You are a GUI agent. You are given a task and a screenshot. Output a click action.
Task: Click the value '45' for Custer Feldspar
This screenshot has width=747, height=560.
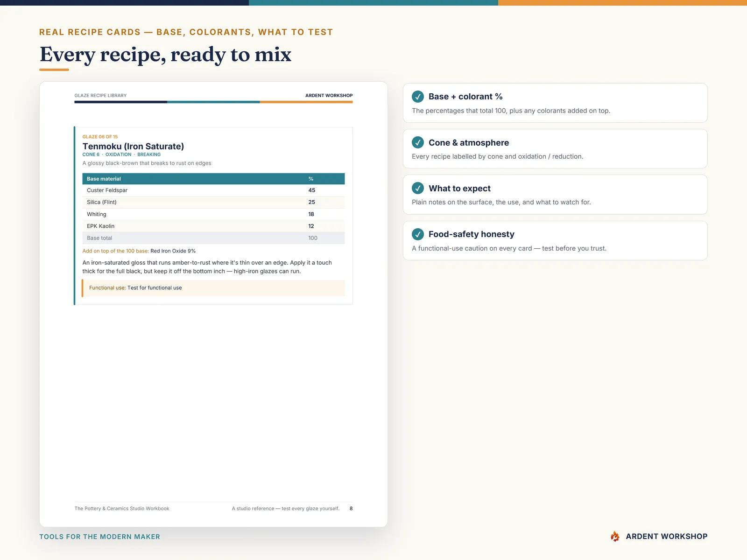[x=311, y=190]
